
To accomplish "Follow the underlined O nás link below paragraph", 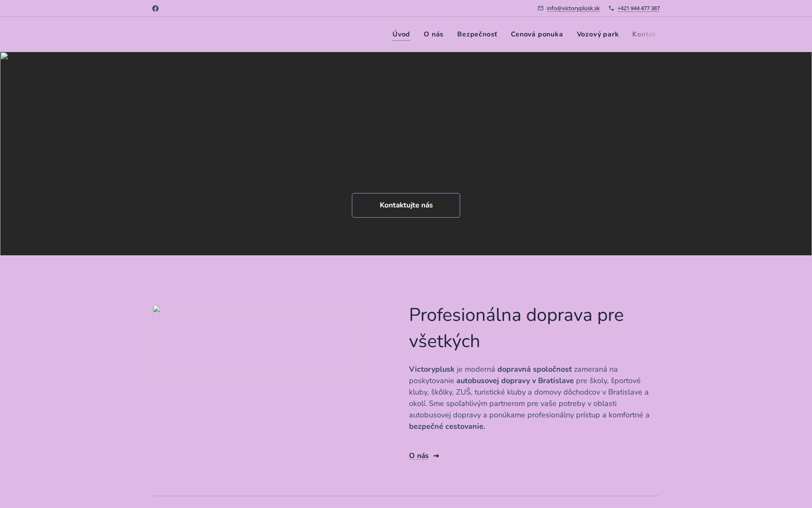I will click(x=418, y=456).
